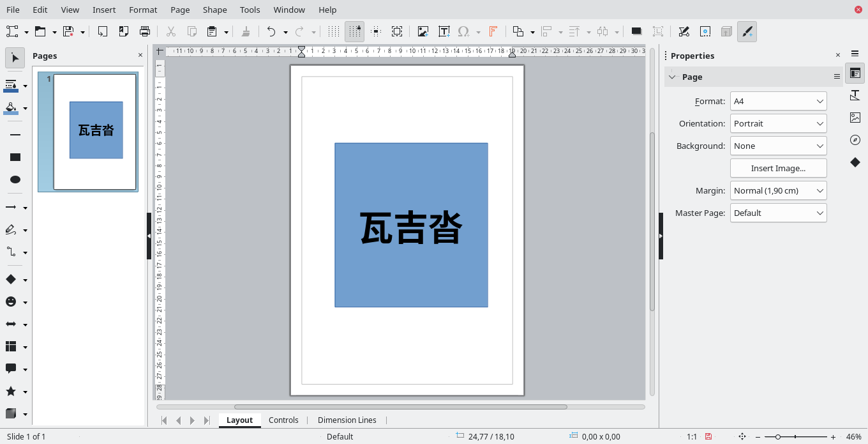Switch to the Controls tab
The height and width of the screenshot is (444, 868).
pyautogui.click(x=283, y=420)
